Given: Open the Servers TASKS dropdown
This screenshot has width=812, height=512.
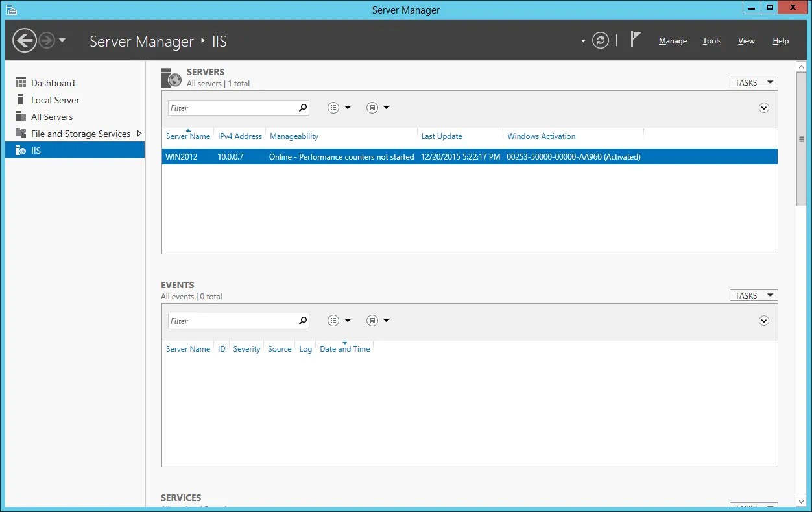Looking at the screenshot, I should pyautogui.click(x=754, y=82).
